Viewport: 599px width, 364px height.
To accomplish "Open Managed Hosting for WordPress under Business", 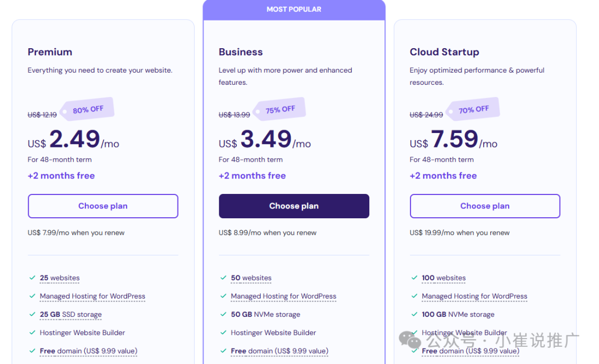I will tap(283, 296).
